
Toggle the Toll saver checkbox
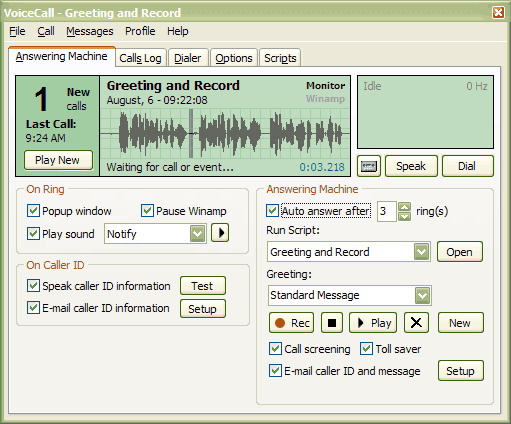tap(366, 349)
